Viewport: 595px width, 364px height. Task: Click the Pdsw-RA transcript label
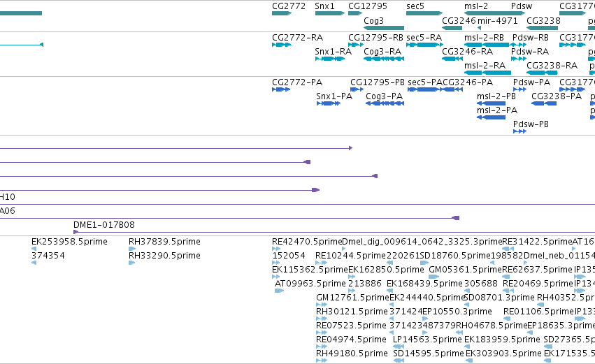[x=530, y=52]
